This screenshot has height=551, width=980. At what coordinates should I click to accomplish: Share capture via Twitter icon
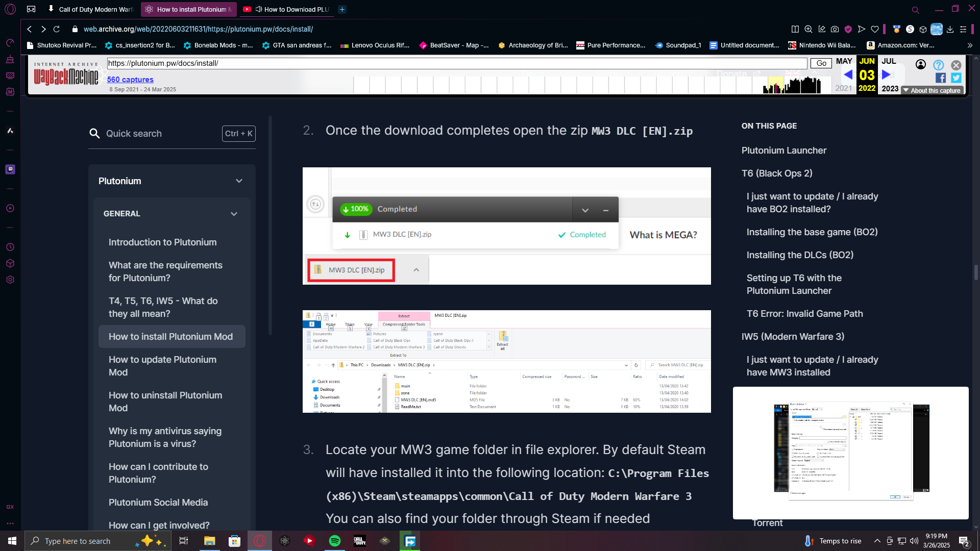pyautogui.click(x=956, y=78)
